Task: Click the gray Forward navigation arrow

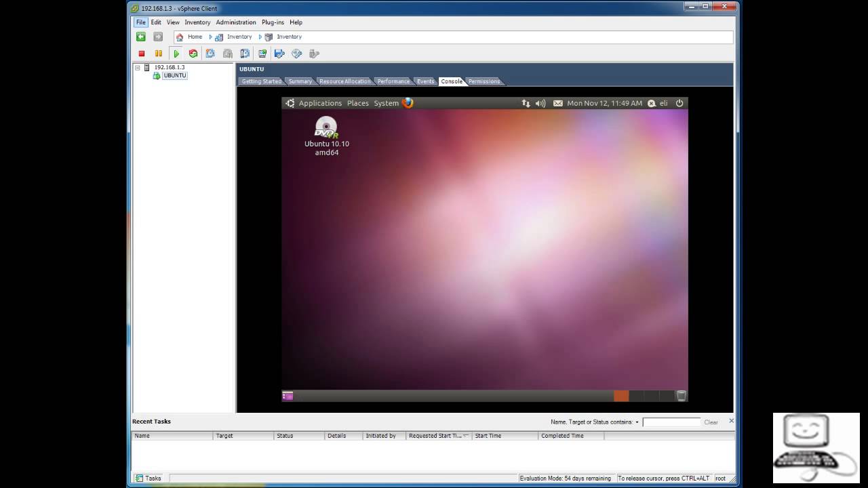Action: [x=158, y=37]
